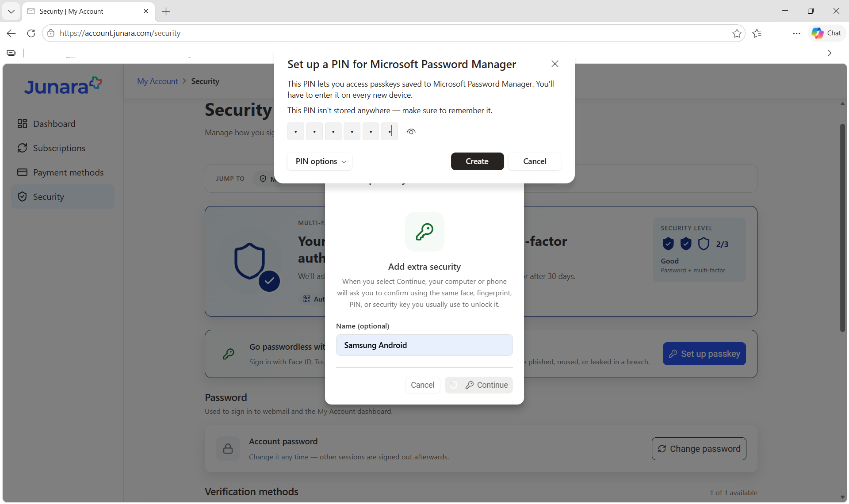View site information via the lock icon
Viewport: 849px width, 504px height.
coord(51,33)
